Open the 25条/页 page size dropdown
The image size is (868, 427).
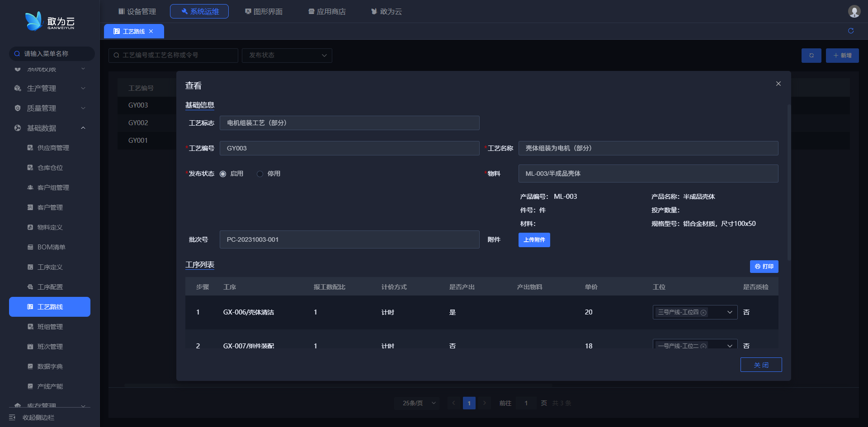tap(416, 403)
